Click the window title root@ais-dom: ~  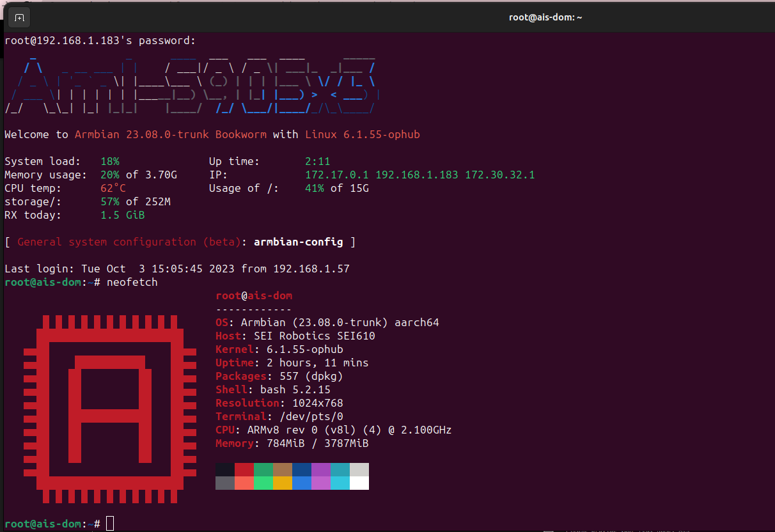(x=545, y=17)
